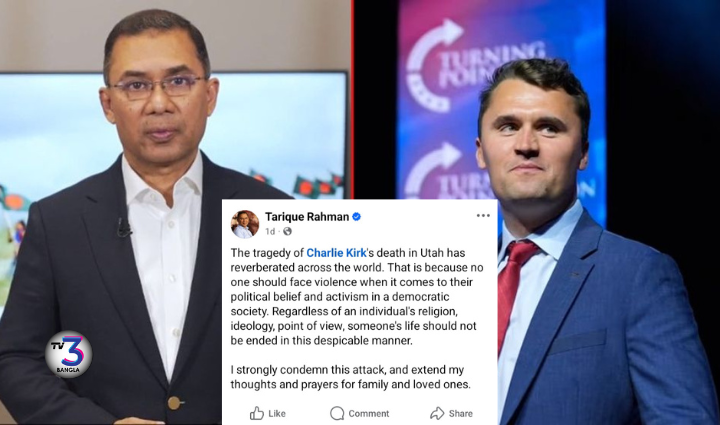Open the three-dot post options menu
The height and width of the screenshot is (425, 720).
483,216
